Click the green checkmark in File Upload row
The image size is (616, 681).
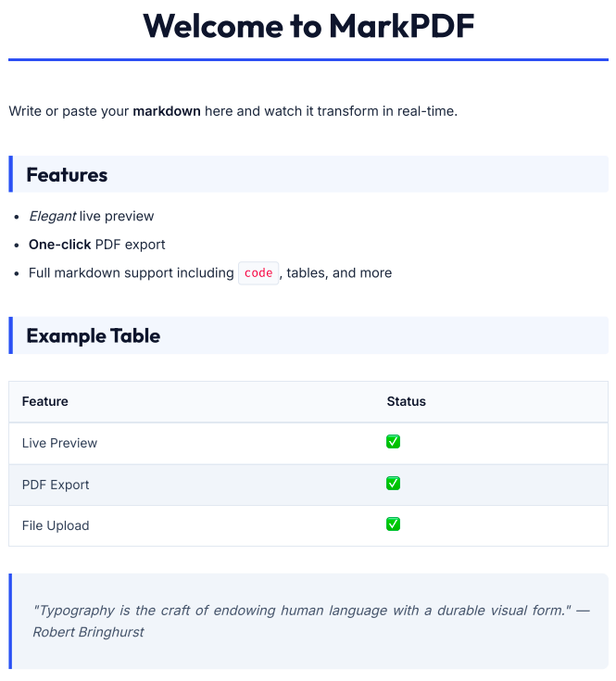coord(393,524)
